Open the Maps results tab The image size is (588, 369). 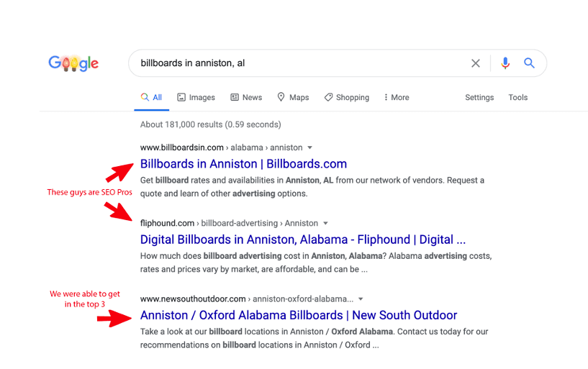tap(293, 97)
